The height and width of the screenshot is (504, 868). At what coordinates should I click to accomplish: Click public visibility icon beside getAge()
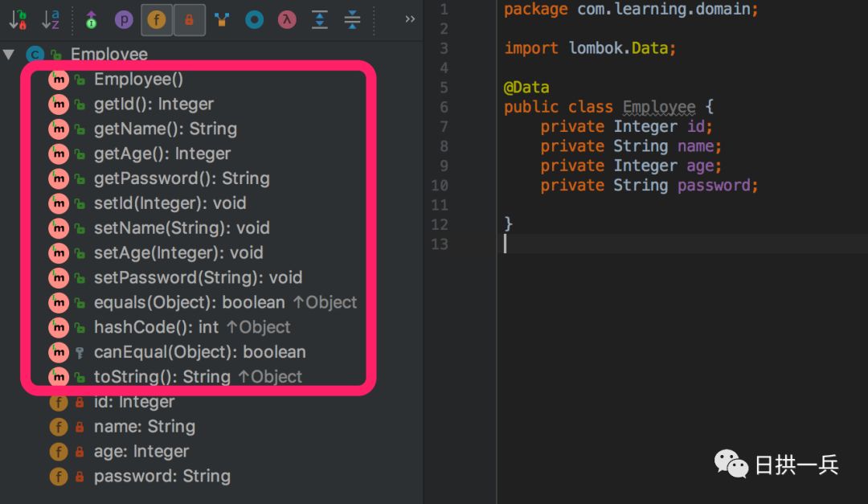coord(80,154)
